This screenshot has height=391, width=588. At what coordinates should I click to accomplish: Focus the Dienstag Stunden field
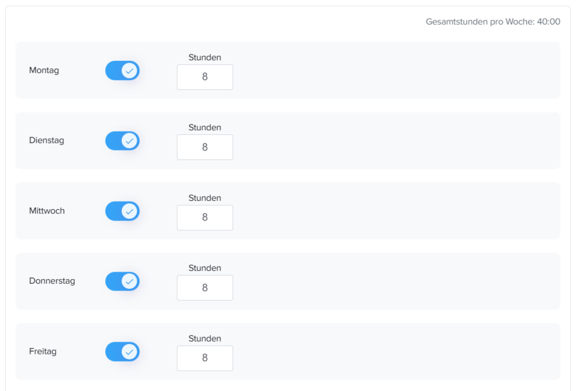[205, 147]
